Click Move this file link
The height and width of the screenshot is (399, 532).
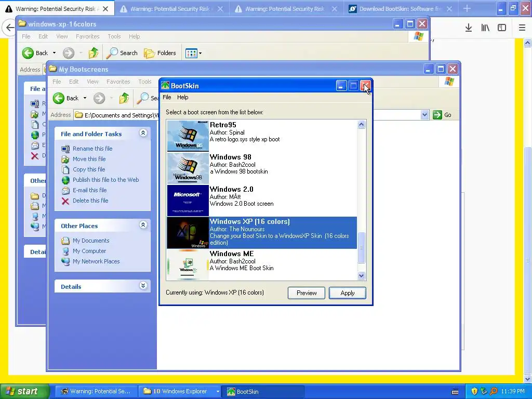(89, 159)
